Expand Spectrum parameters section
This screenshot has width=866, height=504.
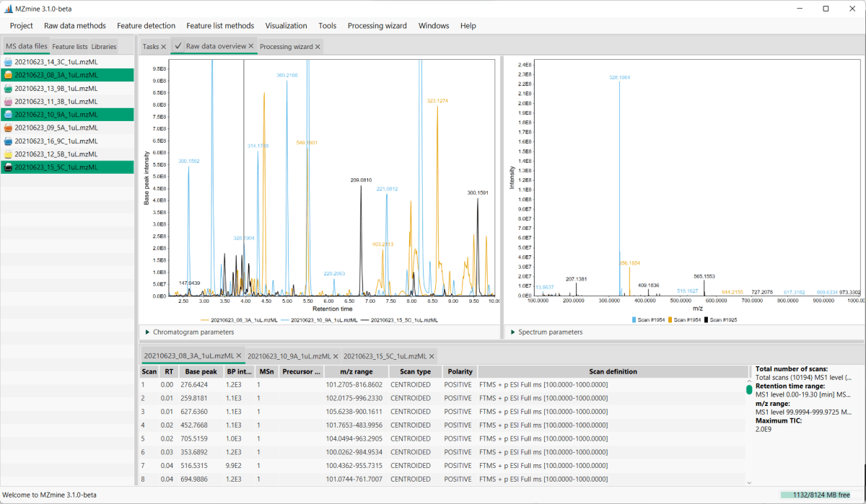[546, 332]
